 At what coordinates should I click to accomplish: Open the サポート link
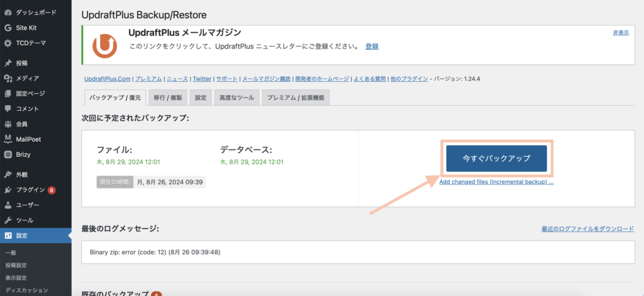(x=226, y=79)
